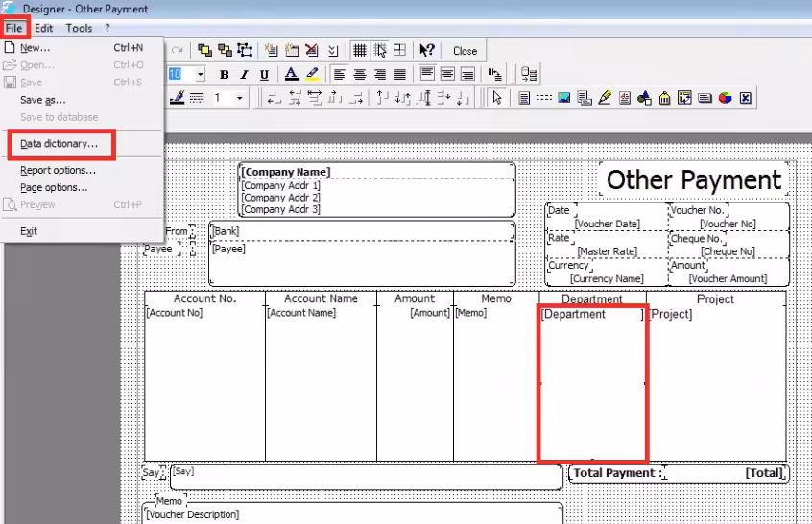Set text alignment to justified

[x=400, y=75]
